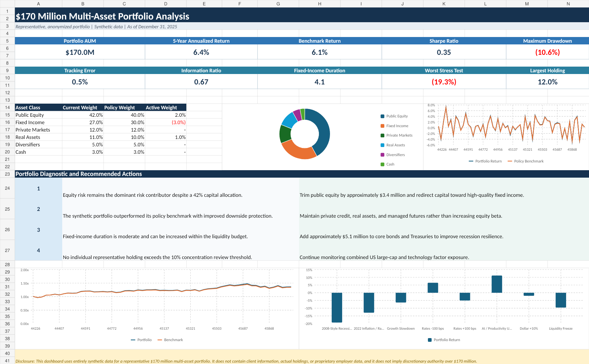The height and width of the screenshot is (364, 589).
Task: Select the disclosure note at bottom
Action: (302, 357)
